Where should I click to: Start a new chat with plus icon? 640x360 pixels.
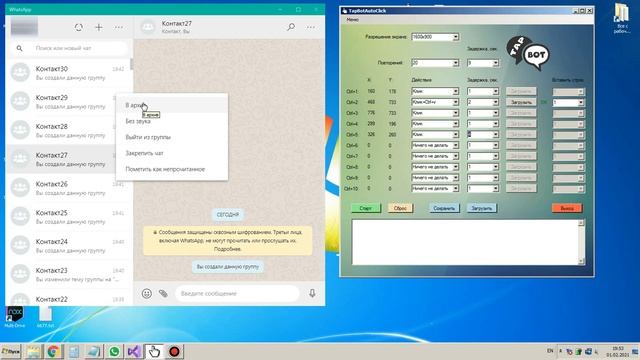click(99, 27)
